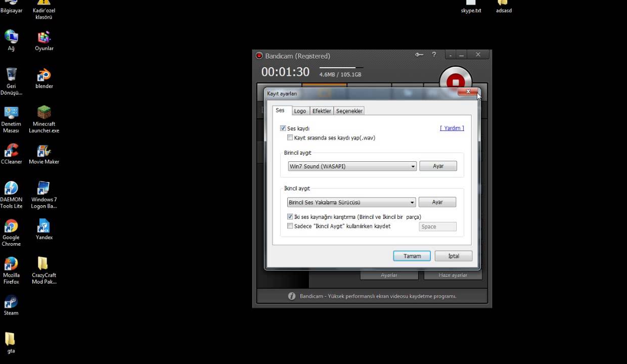
Task: Click Ayar button for İkincil aygıt
Action: click(x=437, y=202)
